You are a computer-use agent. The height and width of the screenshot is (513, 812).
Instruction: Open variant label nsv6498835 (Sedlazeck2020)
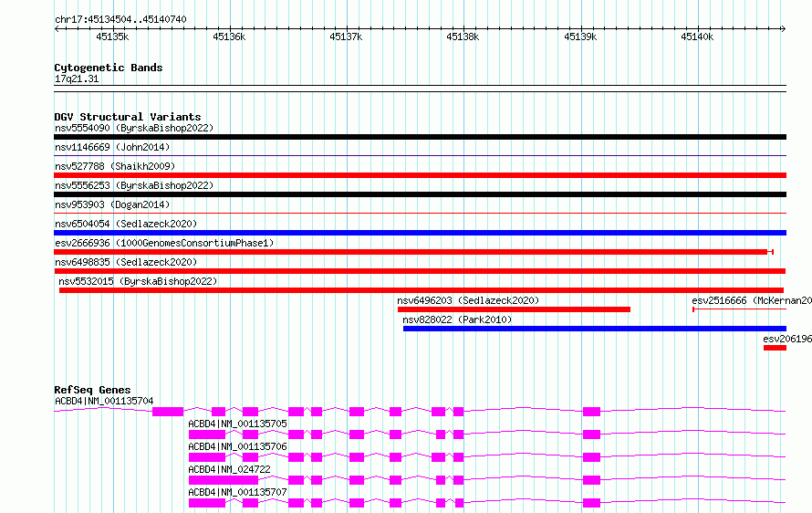(126, 262)
